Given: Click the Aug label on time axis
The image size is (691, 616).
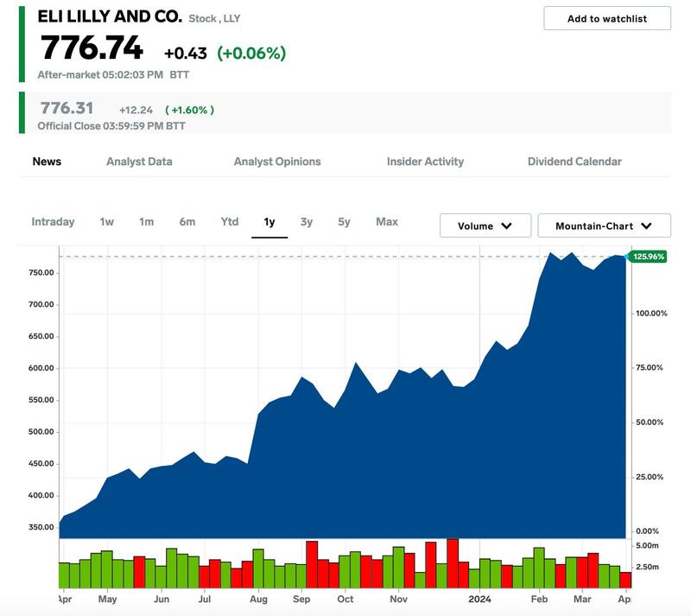Looking at the screenshot, I should pos(258,600).
